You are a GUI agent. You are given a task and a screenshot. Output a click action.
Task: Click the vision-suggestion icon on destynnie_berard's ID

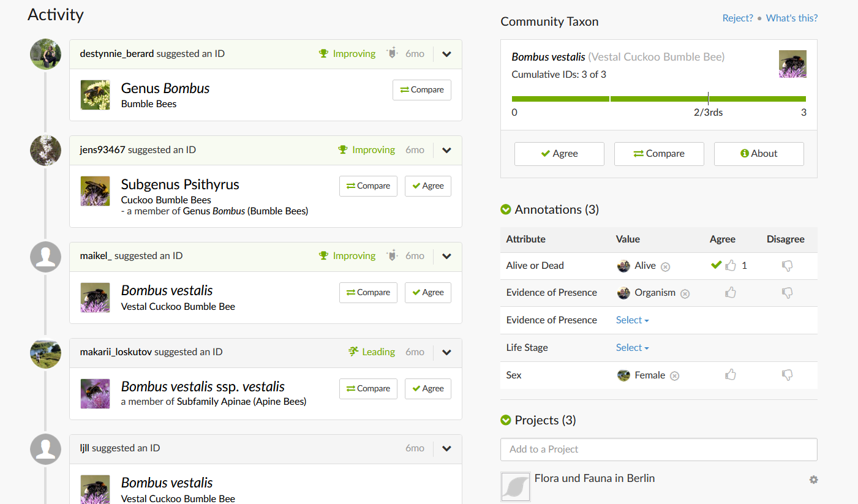point(392,54)
